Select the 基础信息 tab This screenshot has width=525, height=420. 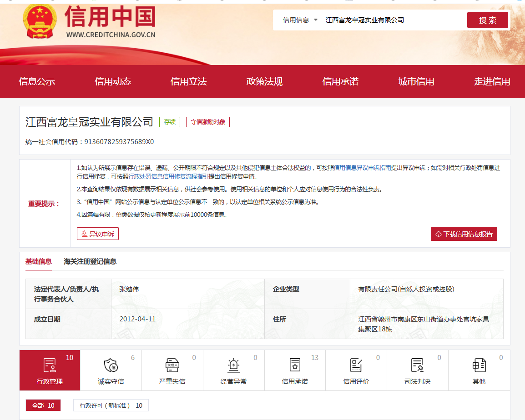pos(39,261)
